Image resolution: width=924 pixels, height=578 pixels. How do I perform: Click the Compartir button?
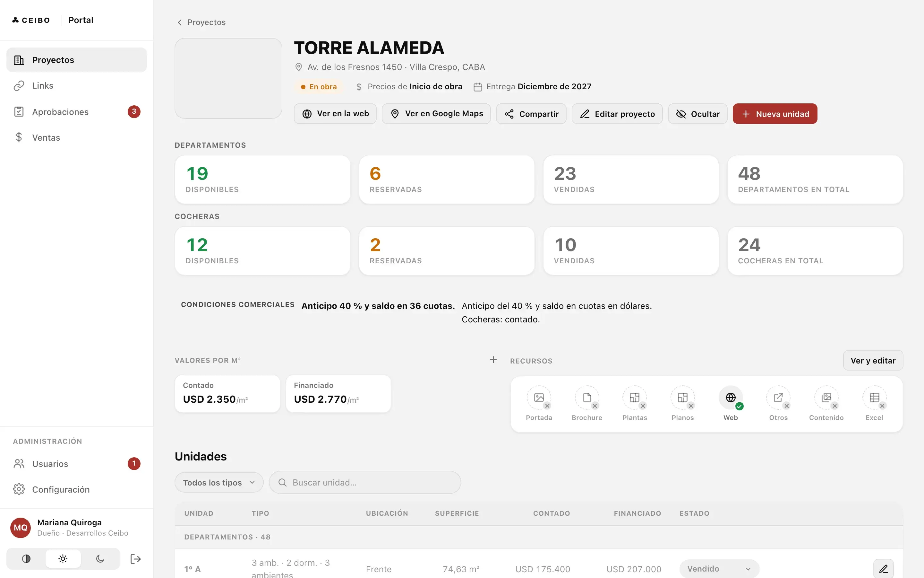tap(531, 114)
